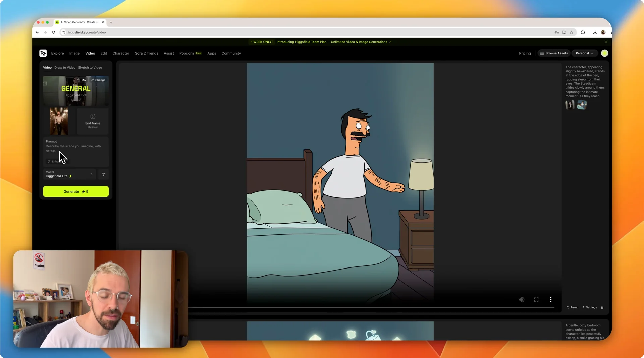Go back in the browser

pyautogui.click(x=37, y=32)
